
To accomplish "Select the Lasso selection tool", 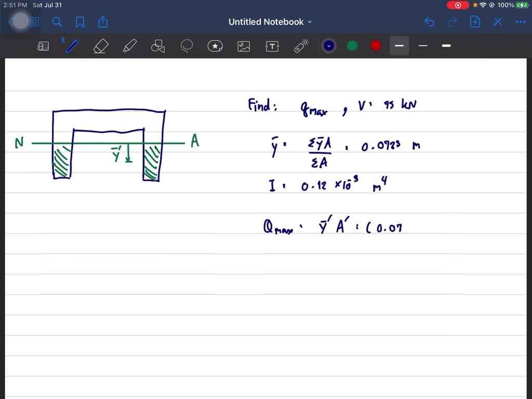I will (187, 46).
